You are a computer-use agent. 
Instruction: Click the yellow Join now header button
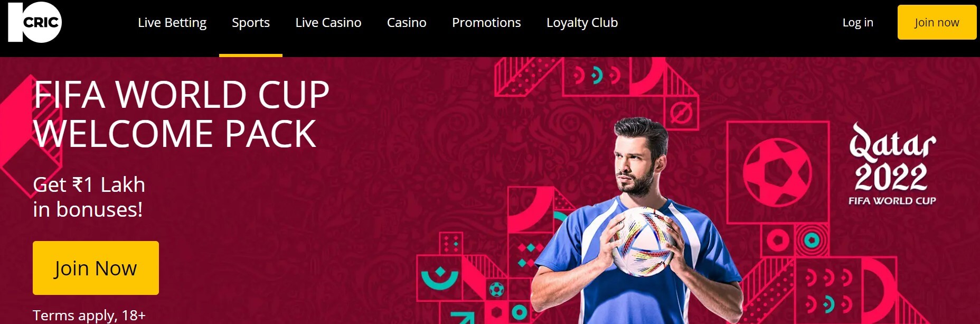937,22
